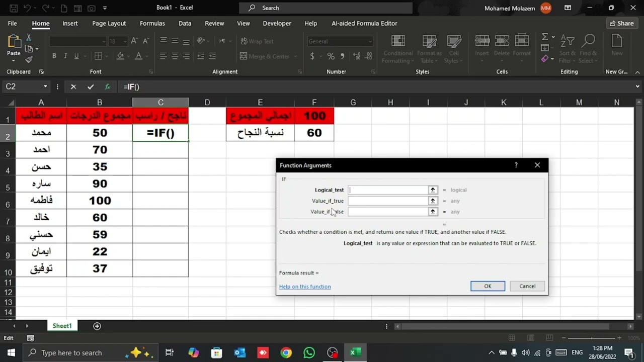Click Cancel in Function Arguments dialog
This screenshot has width=644, height=362.
(x=527, y=286)
